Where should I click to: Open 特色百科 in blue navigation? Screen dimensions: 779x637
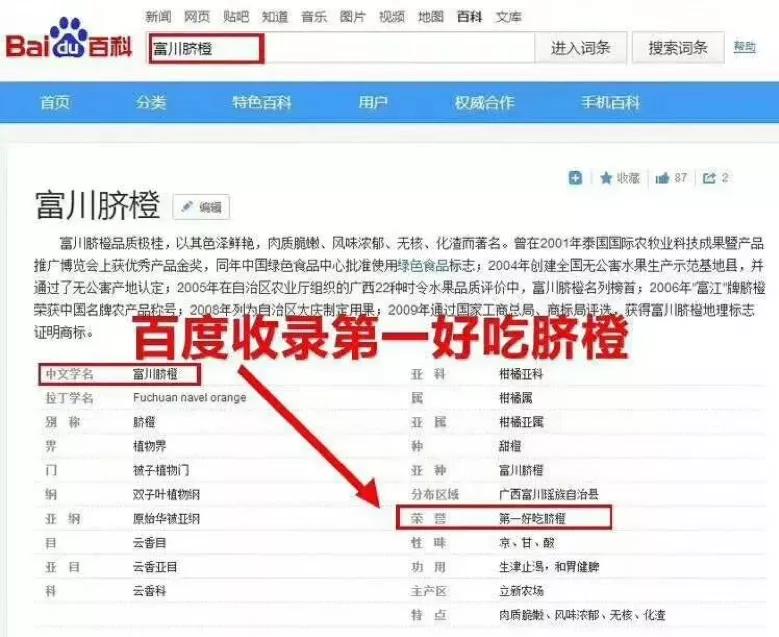(x=262, y=102)
